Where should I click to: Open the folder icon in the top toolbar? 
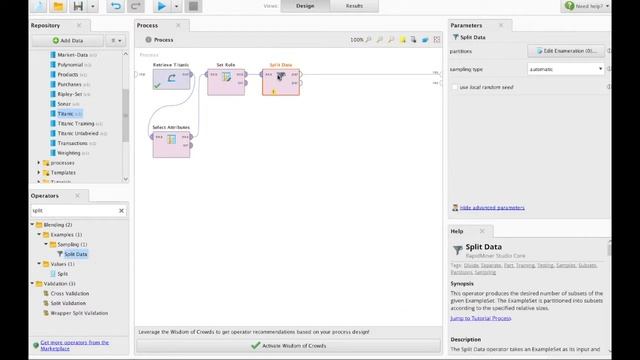(58, 6)
